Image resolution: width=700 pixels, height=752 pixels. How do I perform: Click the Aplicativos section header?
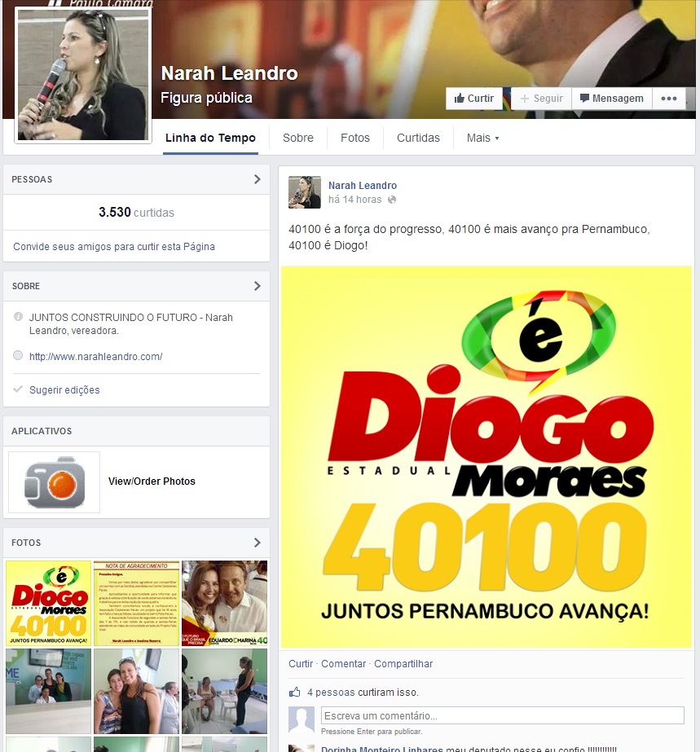pyautogui.click(x=42, y=431)
